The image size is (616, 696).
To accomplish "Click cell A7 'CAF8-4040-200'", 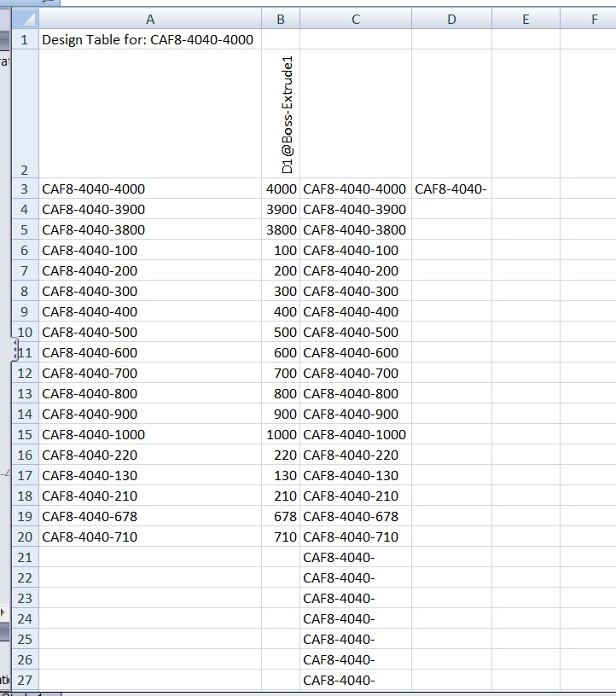I will (150, 270).
